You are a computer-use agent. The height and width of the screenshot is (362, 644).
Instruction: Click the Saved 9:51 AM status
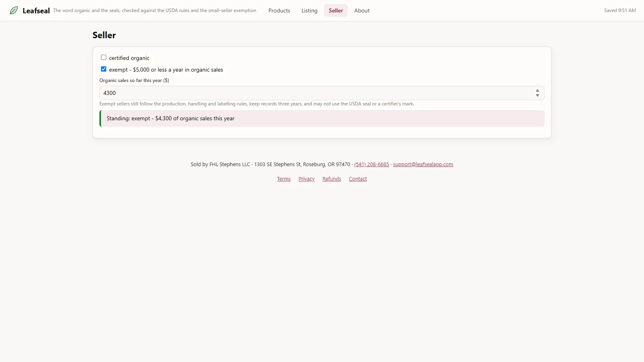click(620, 10)
